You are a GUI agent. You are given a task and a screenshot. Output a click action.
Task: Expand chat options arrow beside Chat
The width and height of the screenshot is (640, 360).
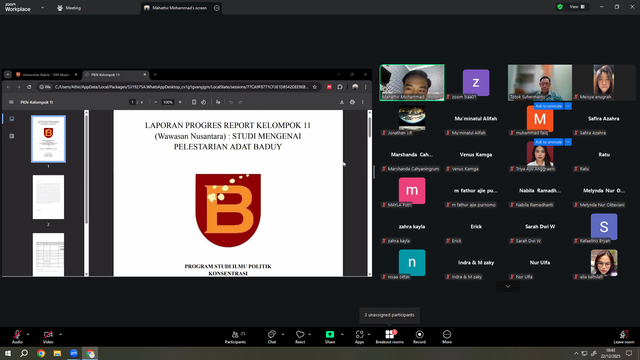click(x=282, y=334)
